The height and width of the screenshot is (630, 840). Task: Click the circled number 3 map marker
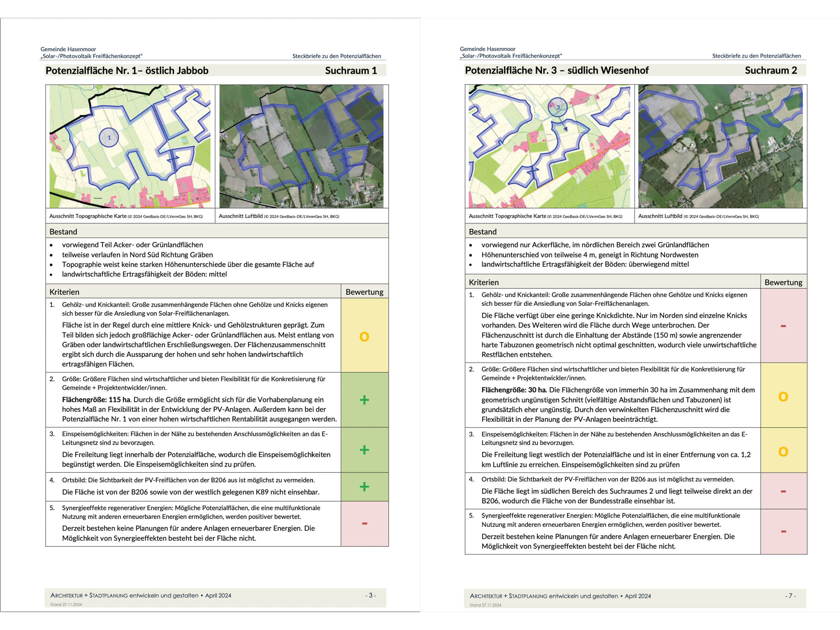click(x=557, y=107)
